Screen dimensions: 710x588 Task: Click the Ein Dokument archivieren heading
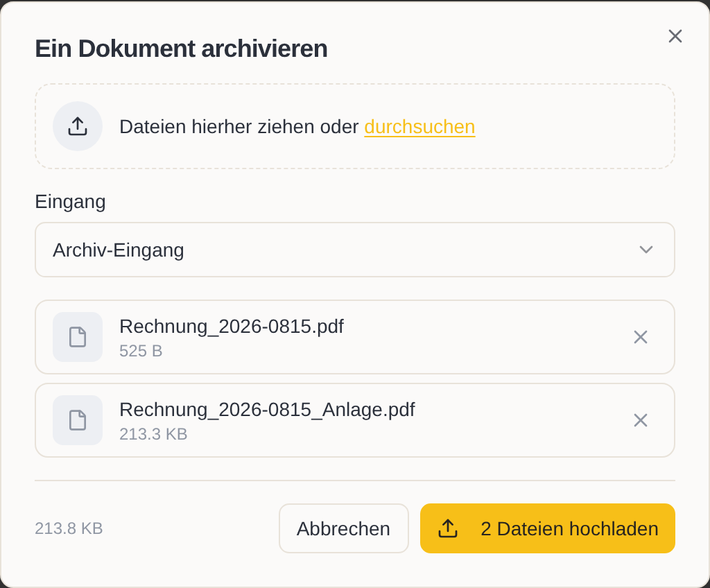coord(181,49)
